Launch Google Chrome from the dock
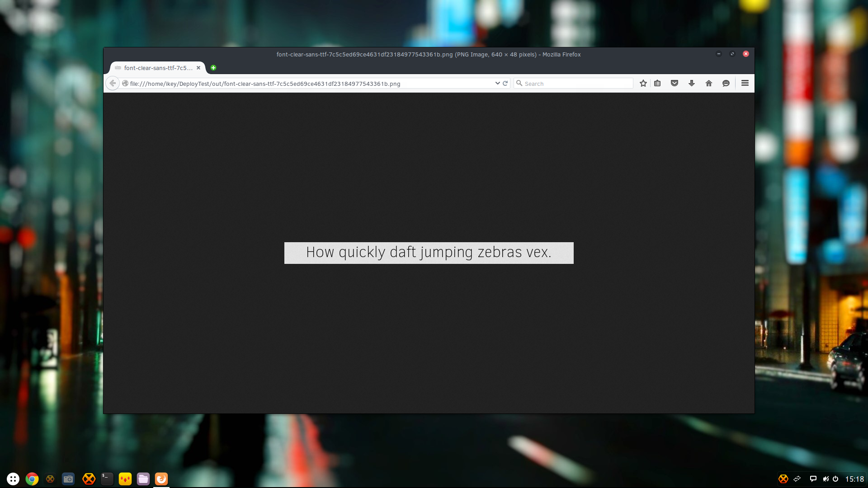The height and width of the screenshot is (488, 868). (x=32, y=479)
